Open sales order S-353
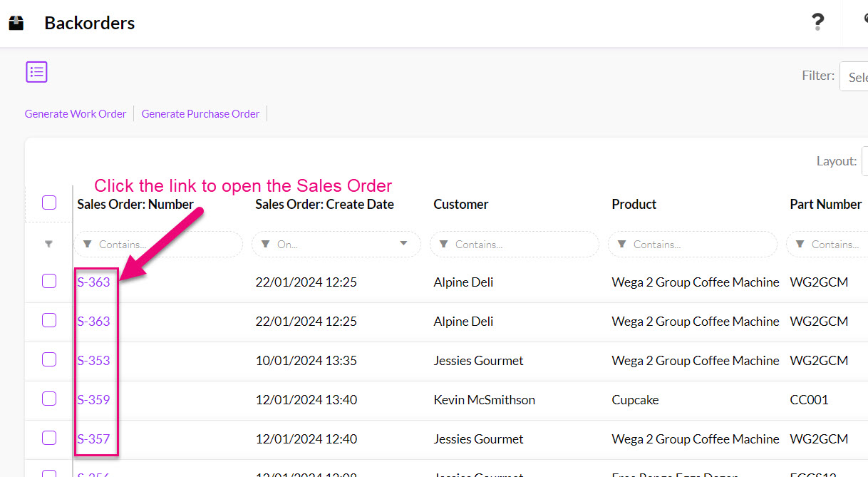 (94, 360)
